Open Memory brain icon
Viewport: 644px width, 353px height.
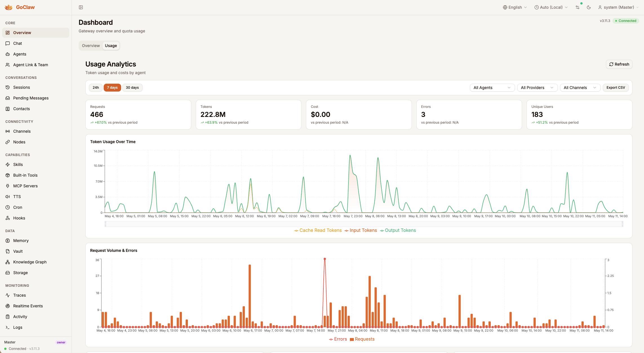tap(8, 241)
